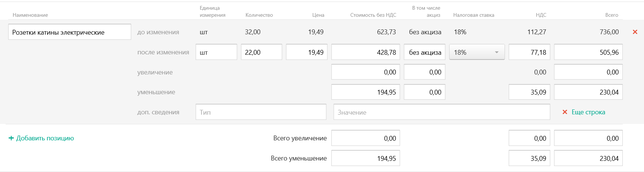Click the price field showing 19,49
The width and height of the screenshot is (644, 172).
tap(306, 52)
